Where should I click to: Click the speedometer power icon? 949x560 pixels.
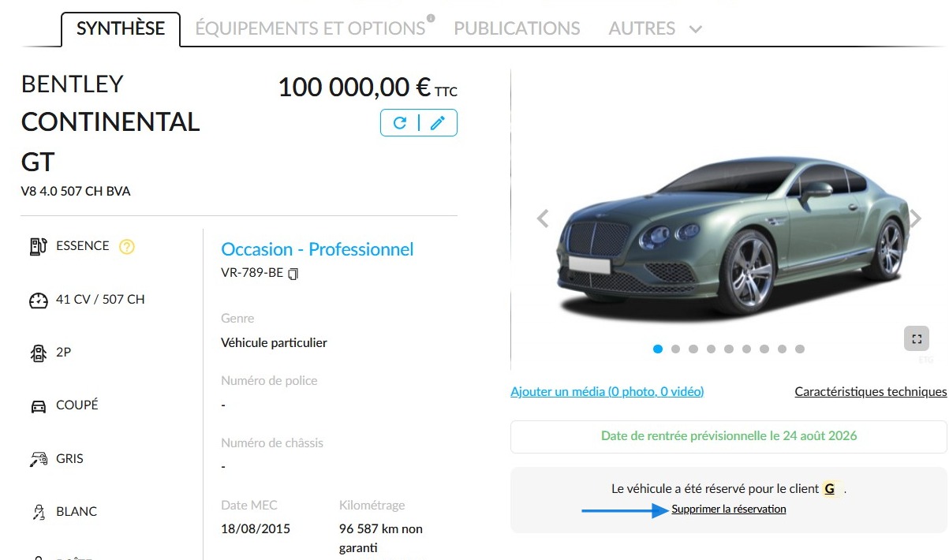tap(38, 301)
